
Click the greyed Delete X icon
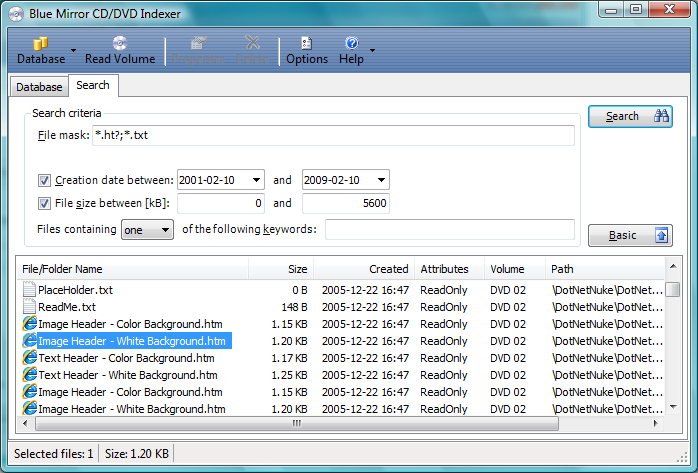(x=252, y=43)
